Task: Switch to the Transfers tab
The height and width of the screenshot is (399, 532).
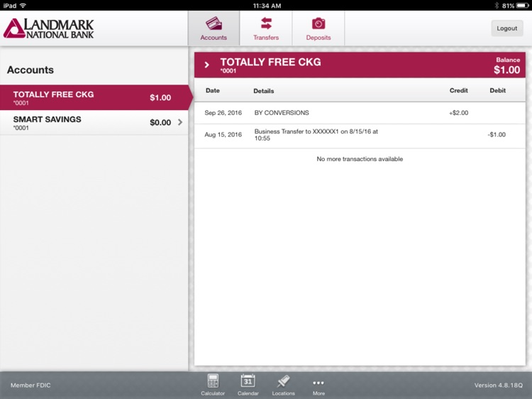Action: (x=266, y=28)
